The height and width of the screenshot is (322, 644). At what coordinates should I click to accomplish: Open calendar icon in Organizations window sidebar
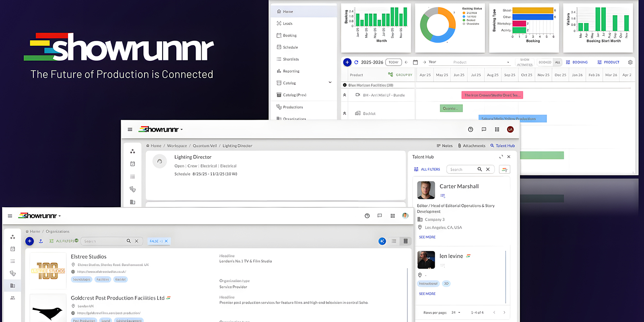pos(12,249)
